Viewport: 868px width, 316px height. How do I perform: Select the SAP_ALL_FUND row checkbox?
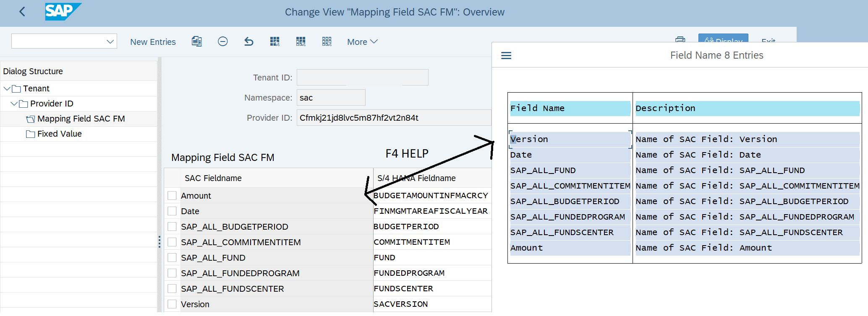[172, 258]
